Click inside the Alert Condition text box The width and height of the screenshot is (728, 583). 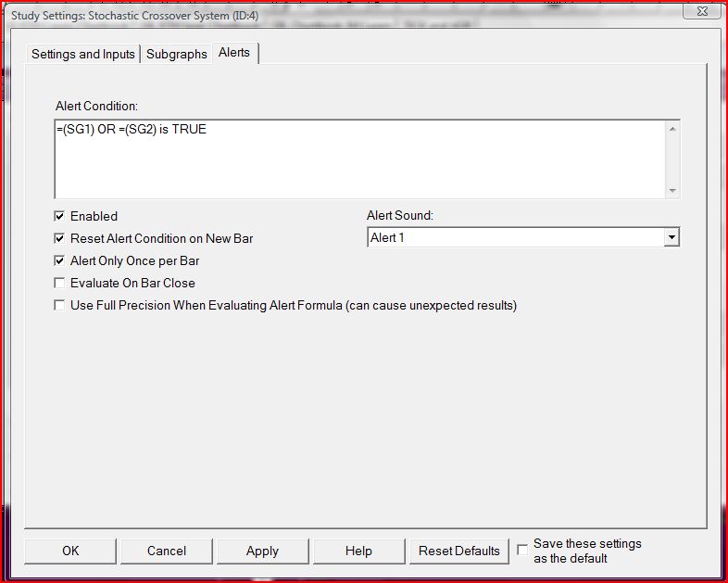point(359,158)
